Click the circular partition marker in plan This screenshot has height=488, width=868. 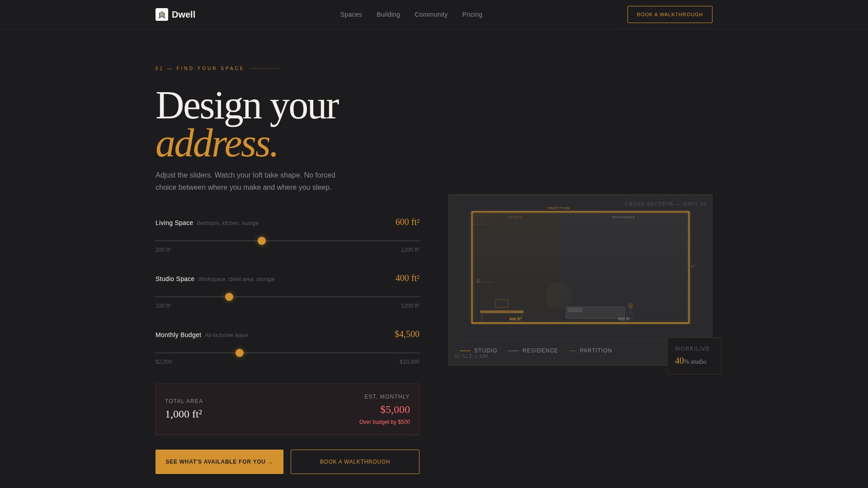click(559, 296)
